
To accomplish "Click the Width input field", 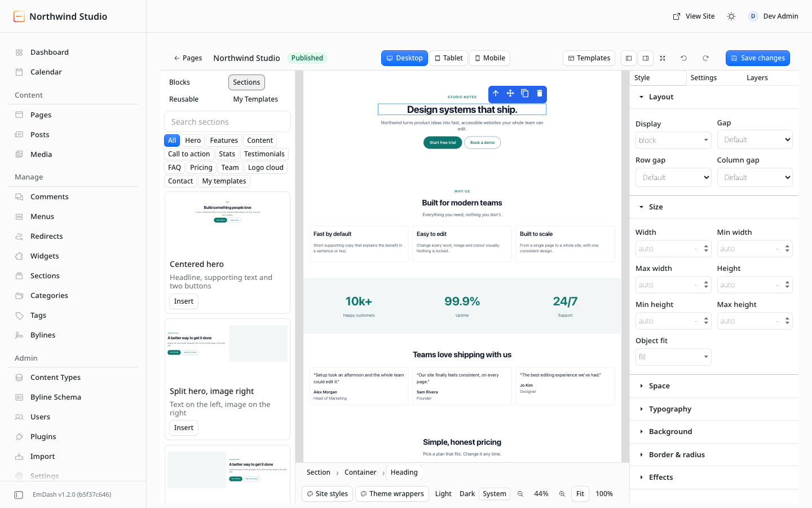I will 673,249.
